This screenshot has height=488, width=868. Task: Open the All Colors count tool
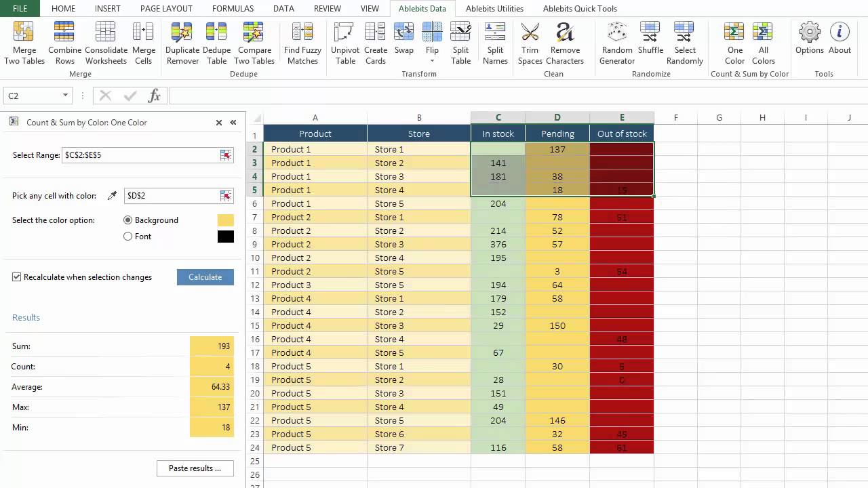tap(763, 43)
